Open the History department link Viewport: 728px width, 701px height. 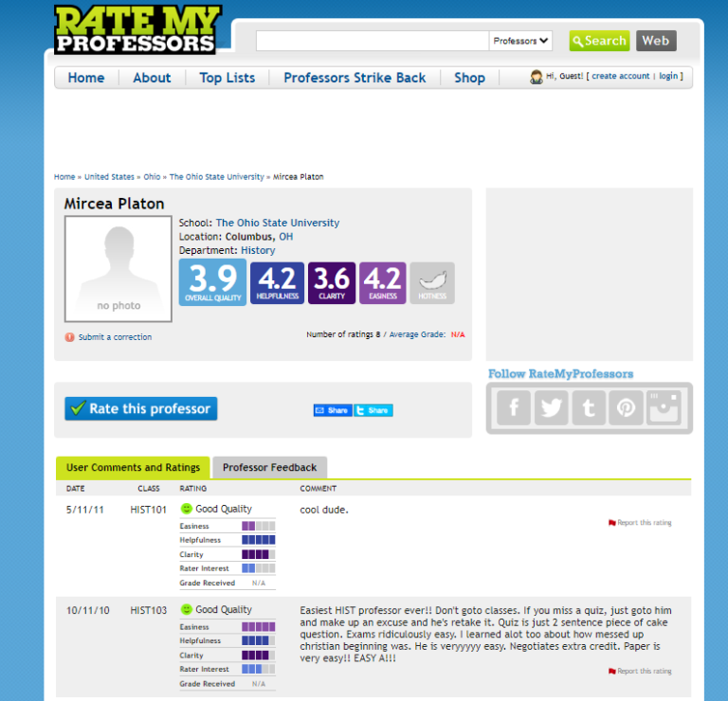tap(258, 250)
